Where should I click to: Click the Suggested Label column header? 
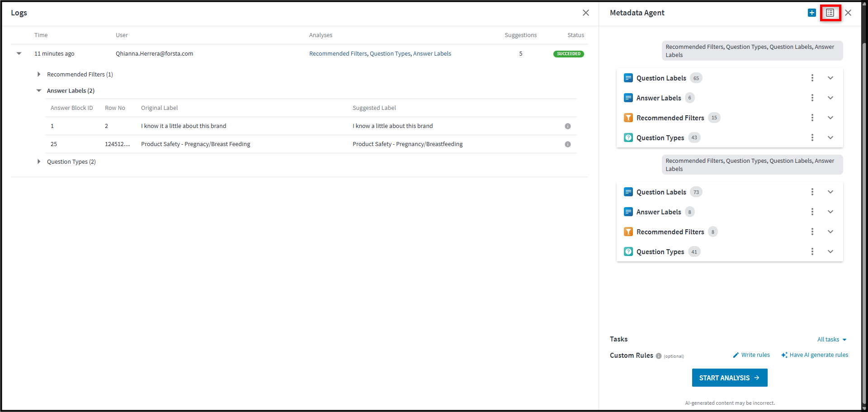pos(374,108)
